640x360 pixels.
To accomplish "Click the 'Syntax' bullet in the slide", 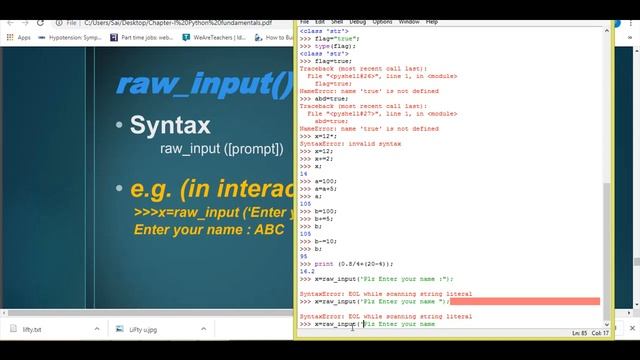I will [170, 125].
